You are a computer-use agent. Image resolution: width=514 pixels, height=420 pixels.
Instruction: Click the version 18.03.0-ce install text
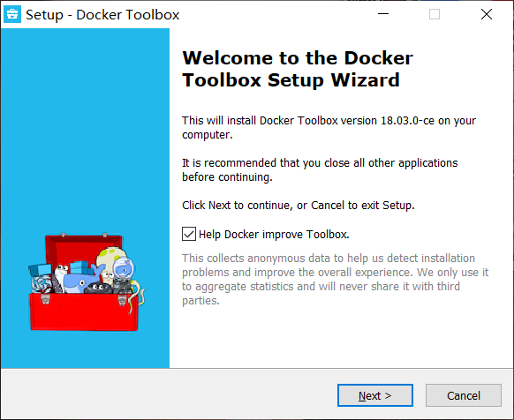pyautogui.click(x=329, y=127)
